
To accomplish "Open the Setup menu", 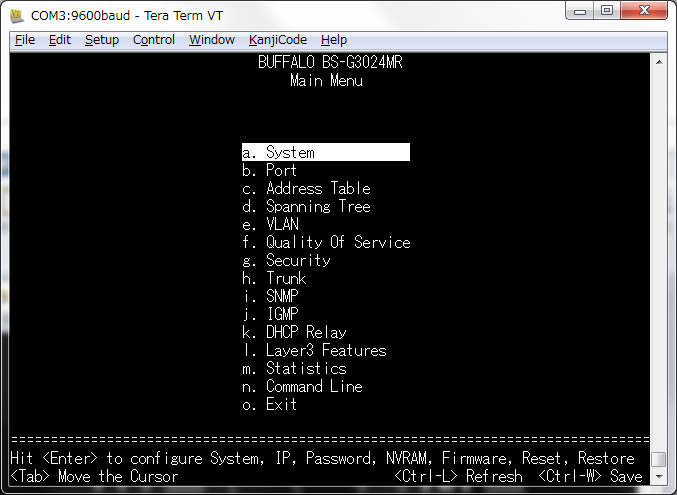I will pos(102,40).
